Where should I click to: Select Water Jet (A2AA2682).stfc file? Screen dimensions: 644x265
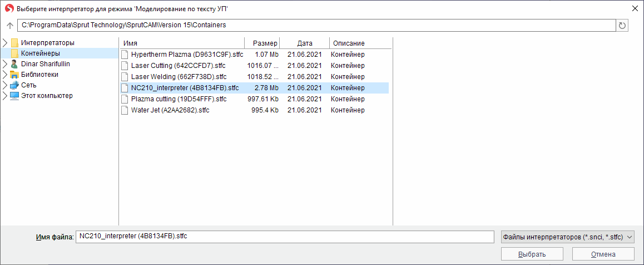click(170, 111)
